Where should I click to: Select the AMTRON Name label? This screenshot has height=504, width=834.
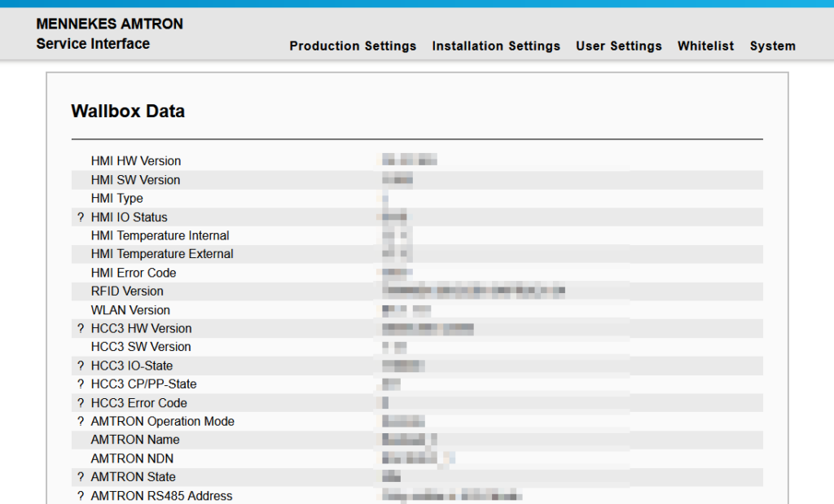click(135, 440)
